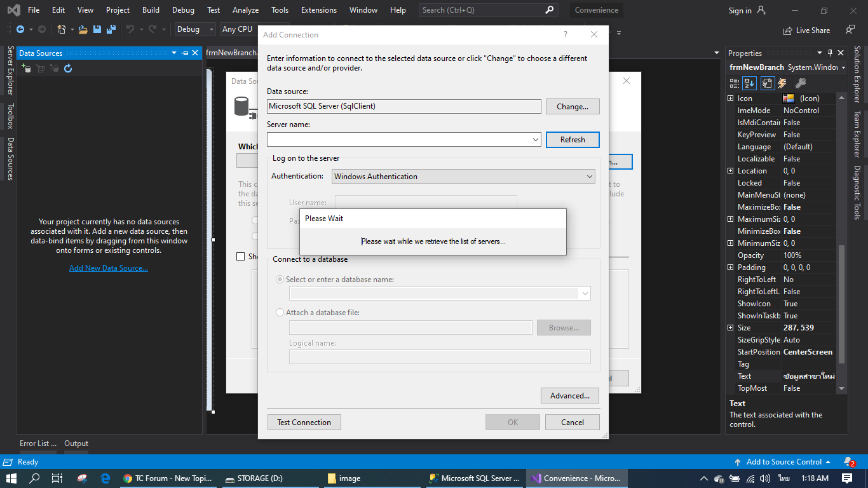Image resolution: width=868 pixels, height=488 pixels.
Task: Click the Open File folder icon
Action: point(83,29)
